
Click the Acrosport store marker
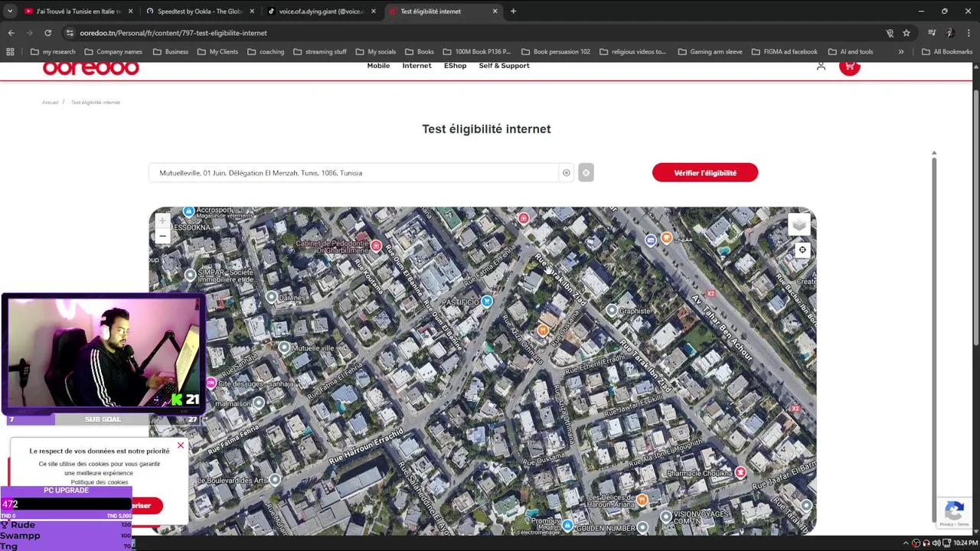(189, 211)
